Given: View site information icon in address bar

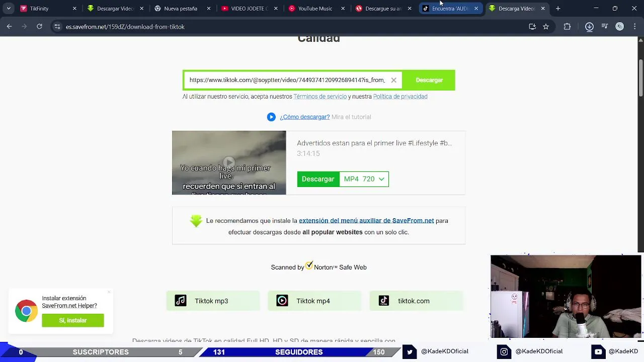Looking at the screenshot, I should click(x=57, y=27).
